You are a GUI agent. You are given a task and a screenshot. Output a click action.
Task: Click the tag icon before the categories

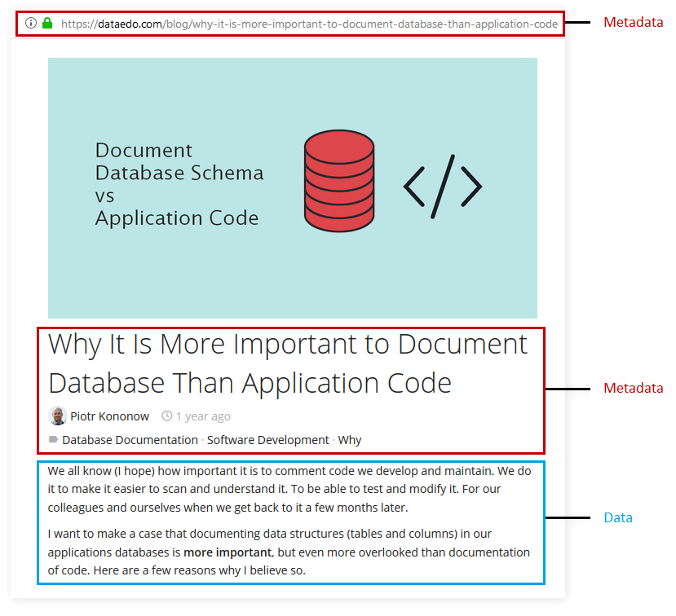[51, 440]
